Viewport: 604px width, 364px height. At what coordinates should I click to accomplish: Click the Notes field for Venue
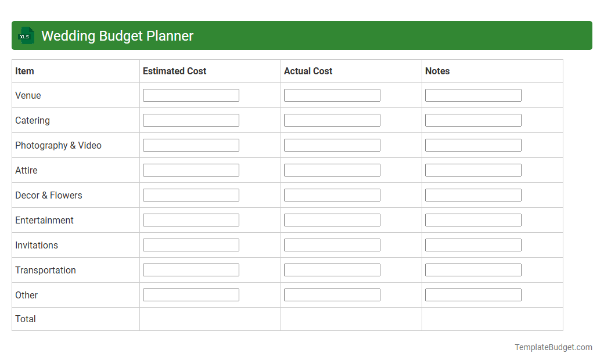[x=473, y=95]
